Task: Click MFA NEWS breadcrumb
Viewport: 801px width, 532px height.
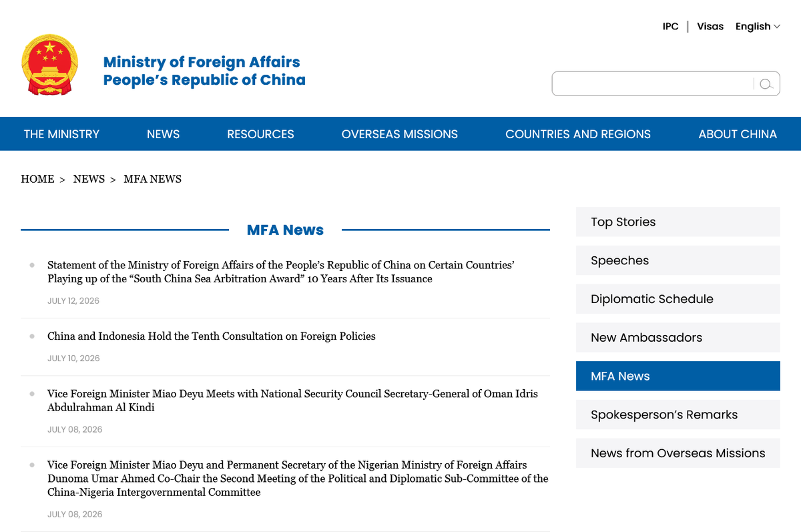Action: tap(152, 179)
